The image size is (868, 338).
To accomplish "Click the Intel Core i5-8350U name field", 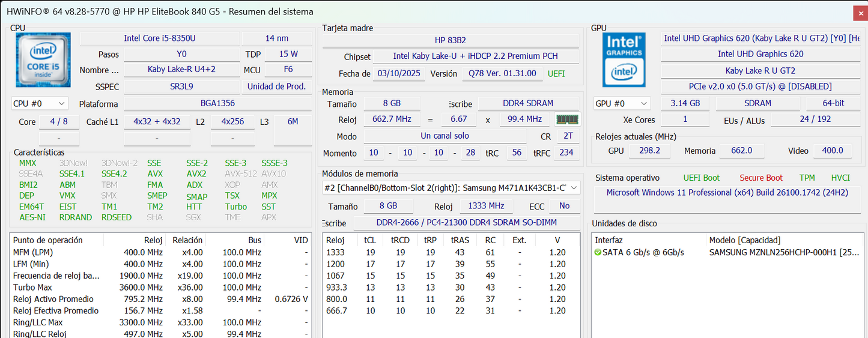I will click(159, 38).
